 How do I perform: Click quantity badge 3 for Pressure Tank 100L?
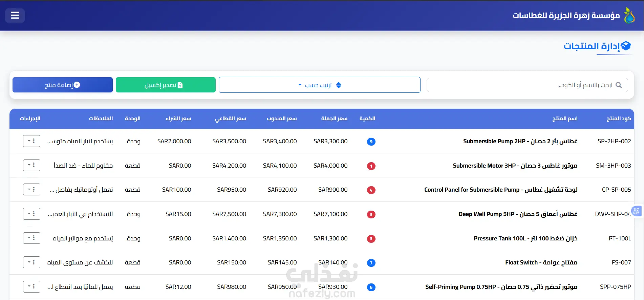coord(371,239)
